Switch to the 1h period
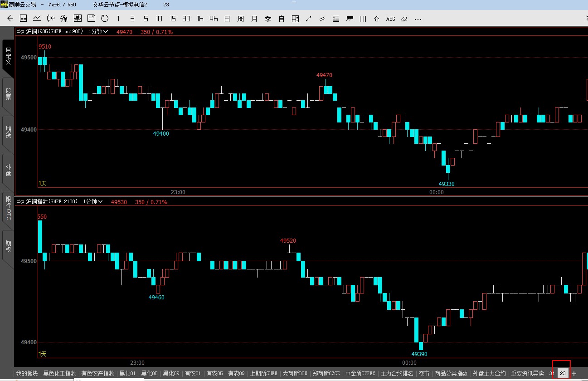This screenshot has width=588, height=381. coord(200,19)
